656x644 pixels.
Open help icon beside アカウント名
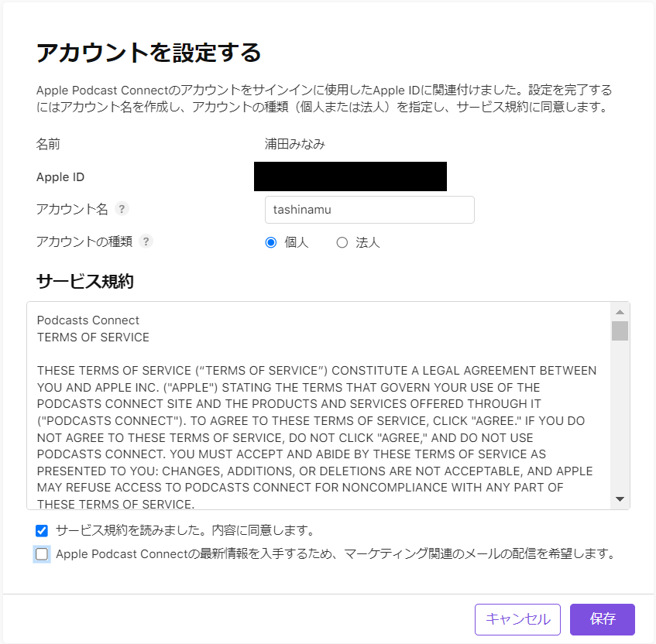pos(122,209)
